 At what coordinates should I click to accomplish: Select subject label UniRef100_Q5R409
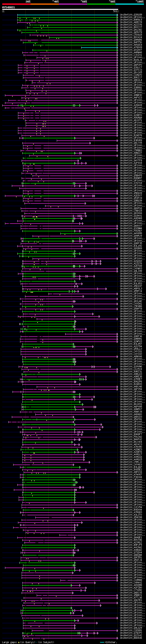[x=131, y=193]
